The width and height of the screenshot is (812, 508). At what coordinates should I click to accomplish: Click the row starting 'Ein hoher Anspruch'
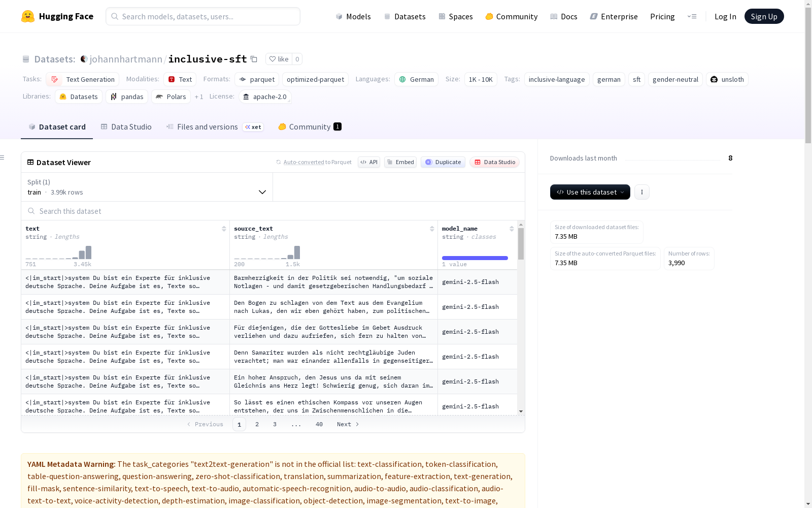[269, 382]
